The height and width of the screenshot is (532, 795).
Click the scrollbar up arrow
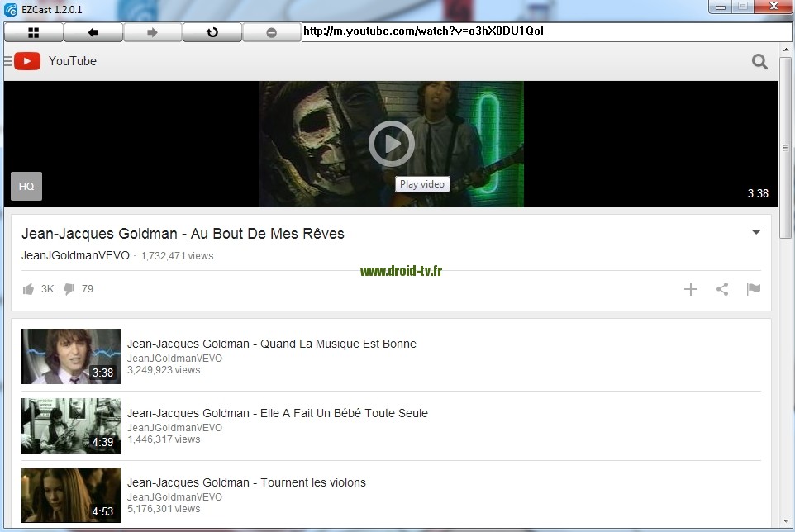[x=785, y=50]
